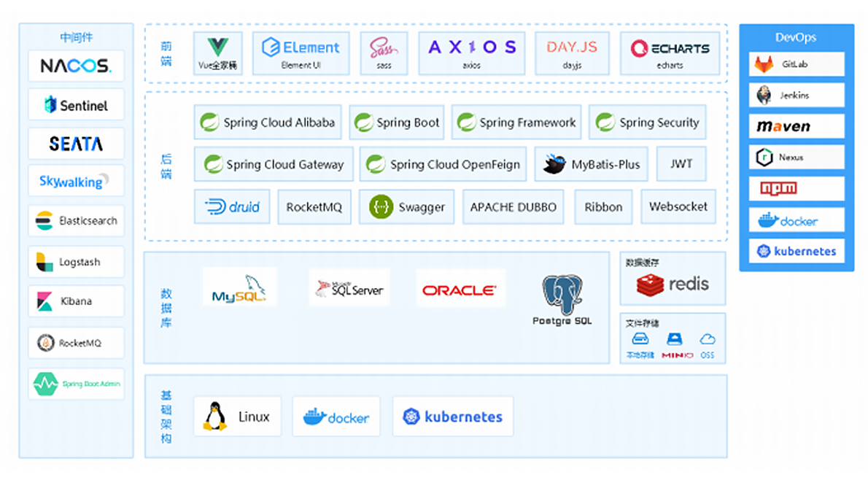Click the Druid logo card
Screen dimensions: 868x480
232,206
